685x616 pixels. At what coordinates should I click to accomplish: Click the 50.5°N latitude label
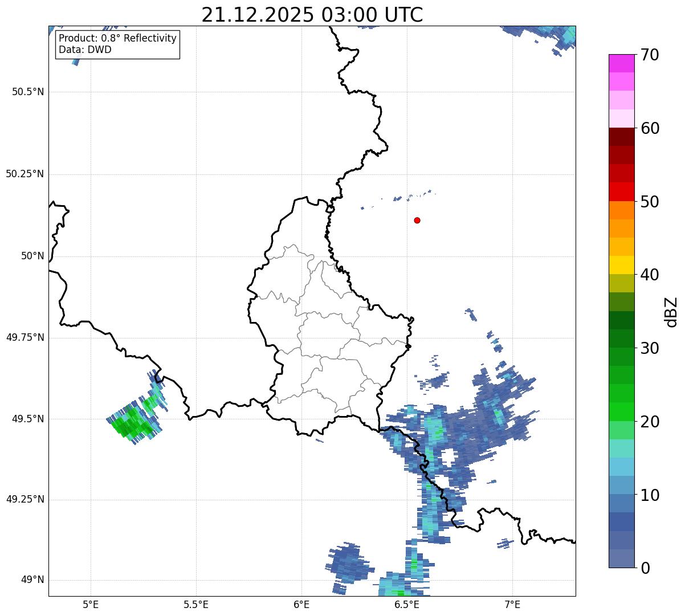[x=28, y=92]
